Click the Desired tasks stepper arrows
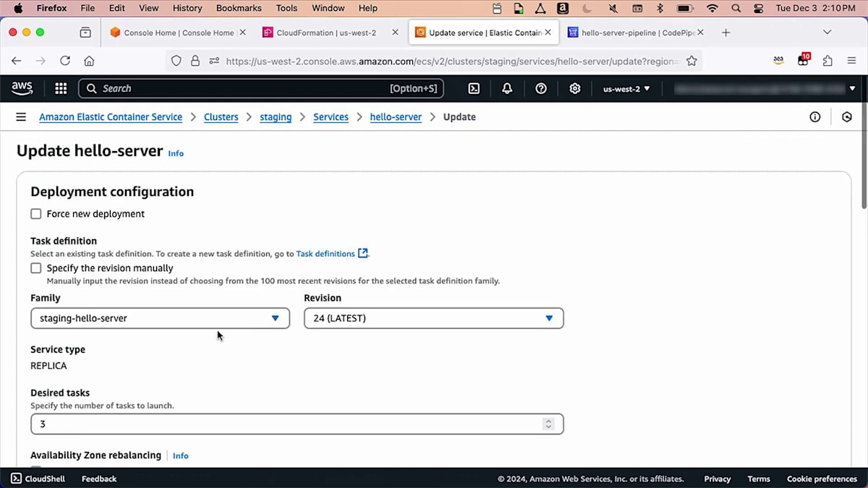 pos(548,424)
